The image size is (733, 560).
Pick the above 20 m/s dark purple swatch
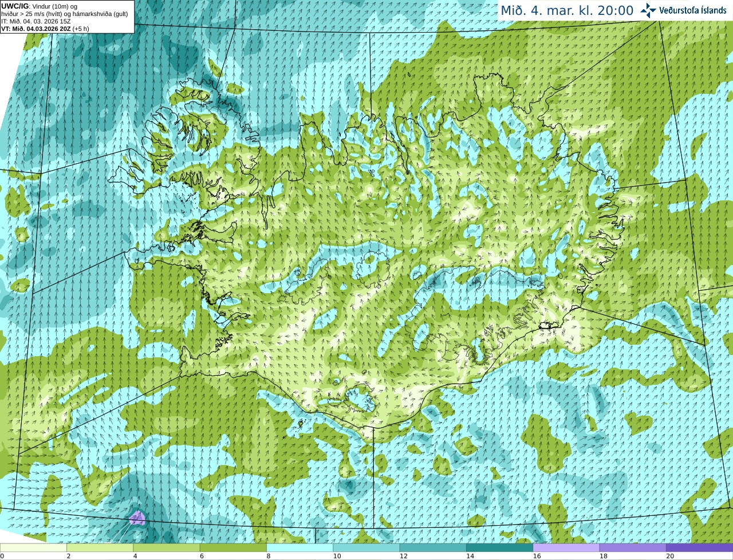[x=699, y=547]
